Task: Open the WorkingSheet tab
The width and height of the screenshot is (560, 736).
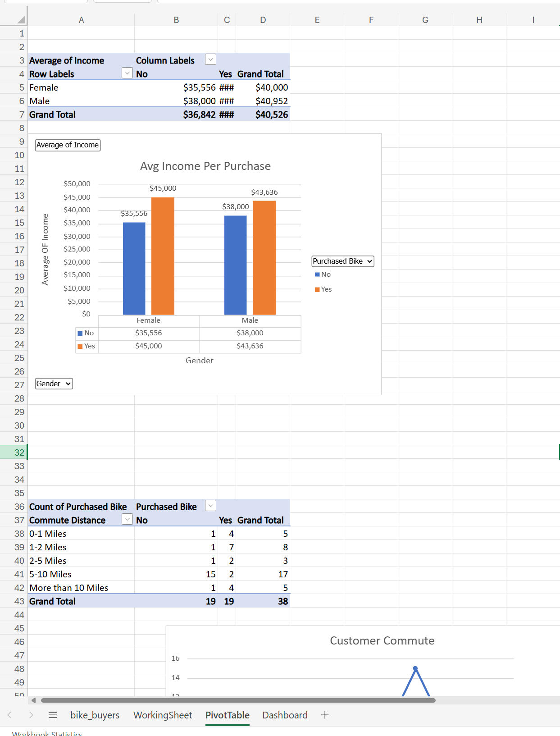Action: point(163,715)
